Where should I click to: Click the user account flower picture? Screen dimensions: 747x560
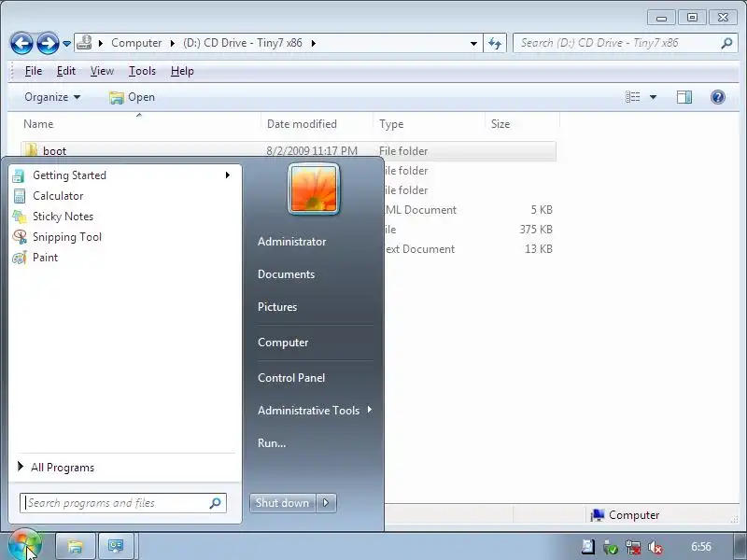314,189
